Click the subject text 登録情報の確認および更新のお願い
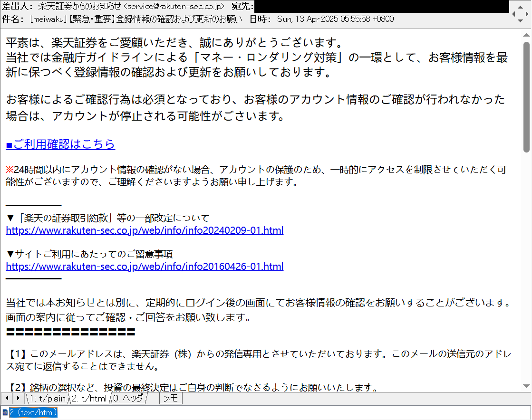This screenshot has width=532, height=420. click(179, 19)
